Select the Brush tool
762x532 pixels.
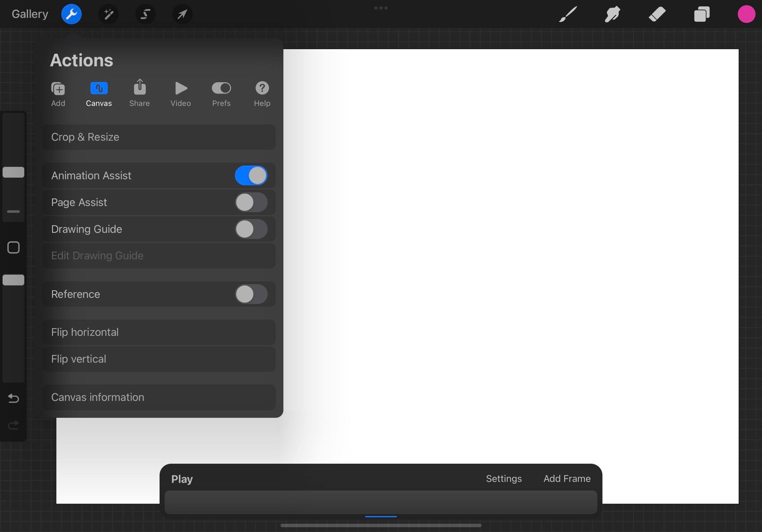click(568, 14)
